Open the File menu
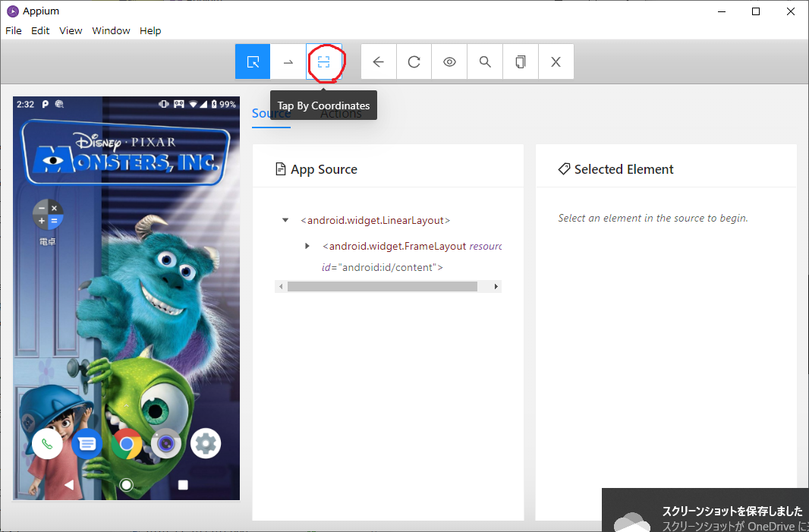The width and height of the screenshot is (809, 532). [14, 31]
